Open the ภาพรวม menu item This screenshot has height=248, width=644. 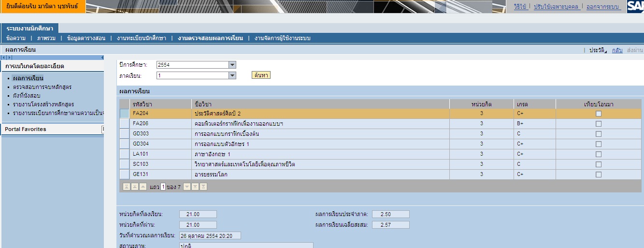[x=46, y=38]
